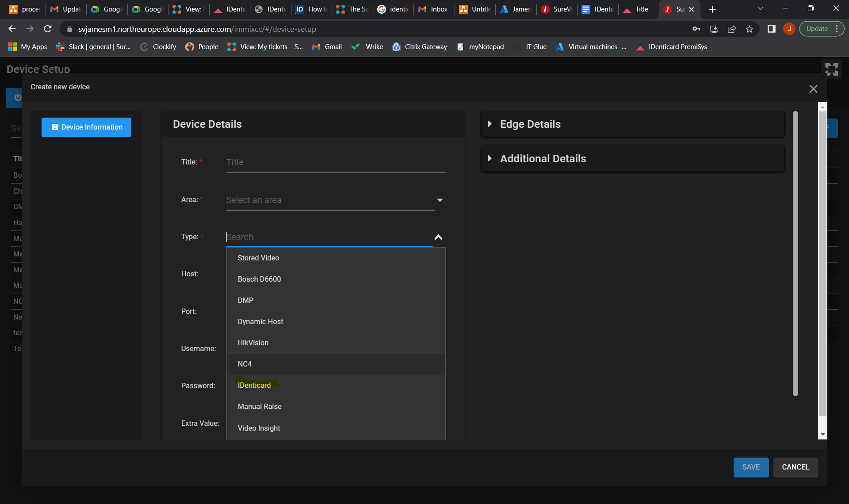
Task: Switch to the SureVi browser tab
Action: [x=557, y=9]
